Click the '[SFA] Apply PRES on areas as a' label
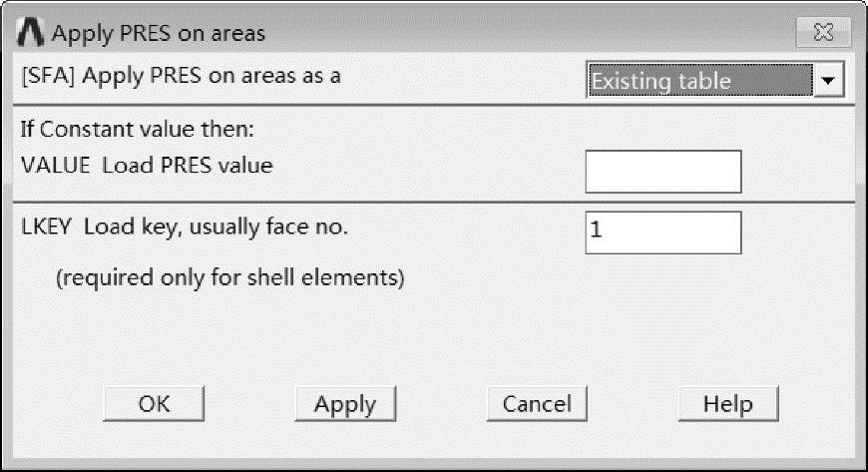This screenshot has width=868, height=472. point(181,76)
